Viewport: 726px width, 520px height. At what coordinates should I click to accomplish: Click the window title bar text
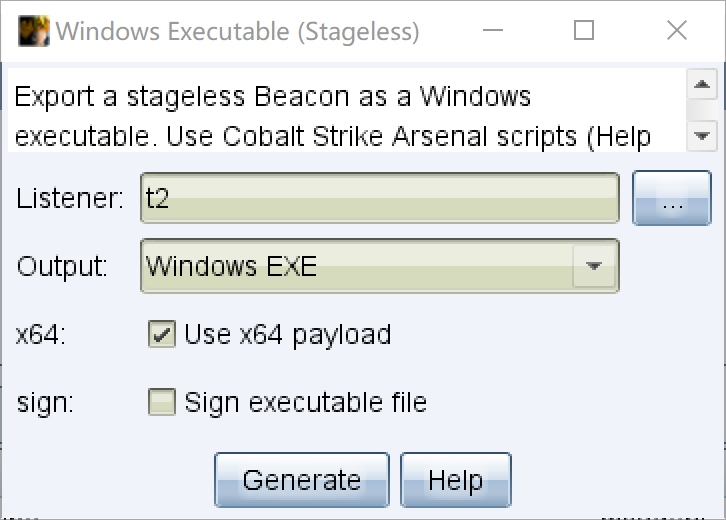point(238,31)
